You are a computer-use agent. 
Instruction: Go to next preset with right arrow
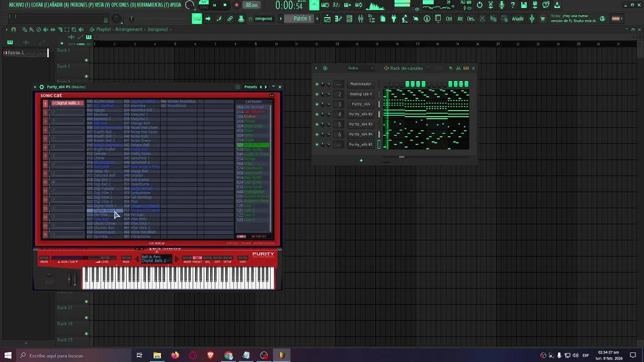pyautogui.click(x=266, y=87)
